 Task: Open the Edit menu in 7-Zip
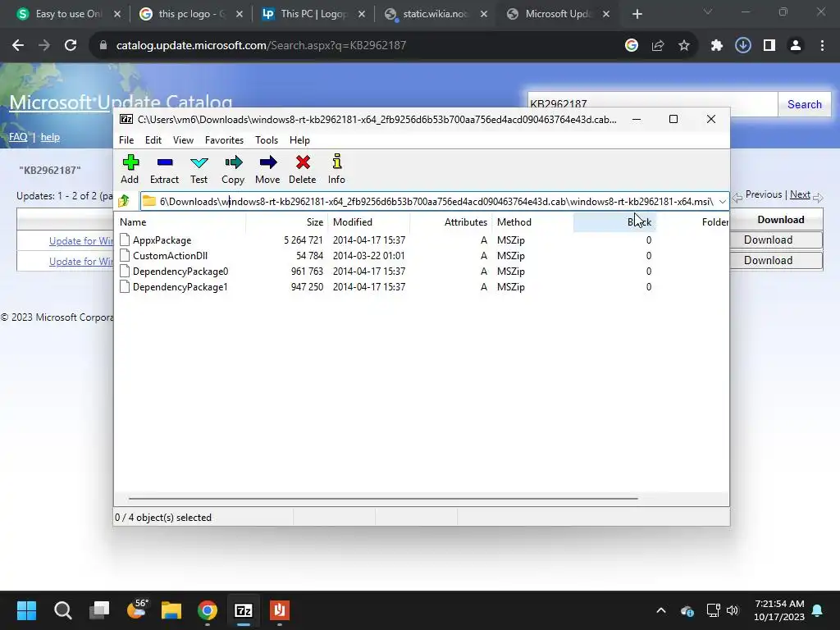coord(153,139)
